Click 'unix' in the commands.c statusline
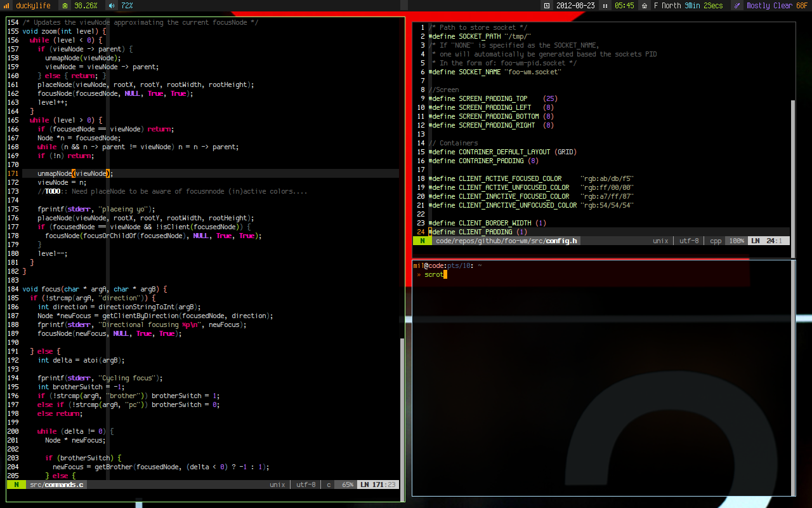The width and height of the screenshot is (812, 508). point(277,485)
